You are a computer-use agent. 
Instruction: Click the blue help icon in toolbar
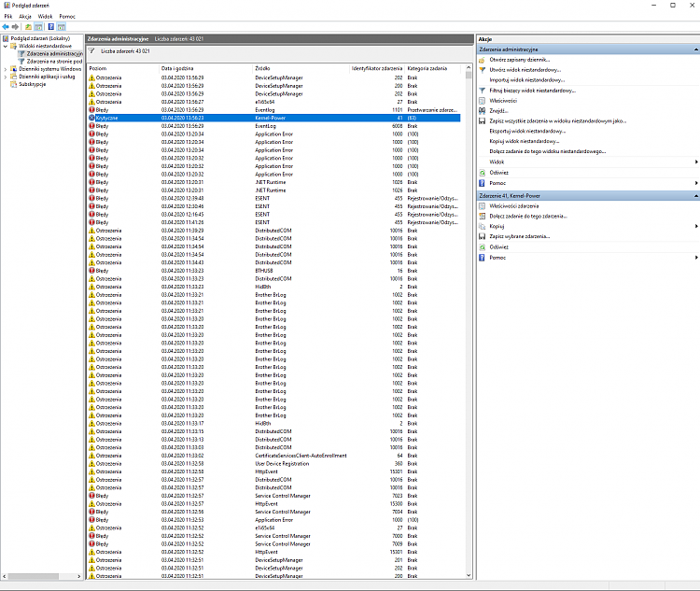pos(51,27)
